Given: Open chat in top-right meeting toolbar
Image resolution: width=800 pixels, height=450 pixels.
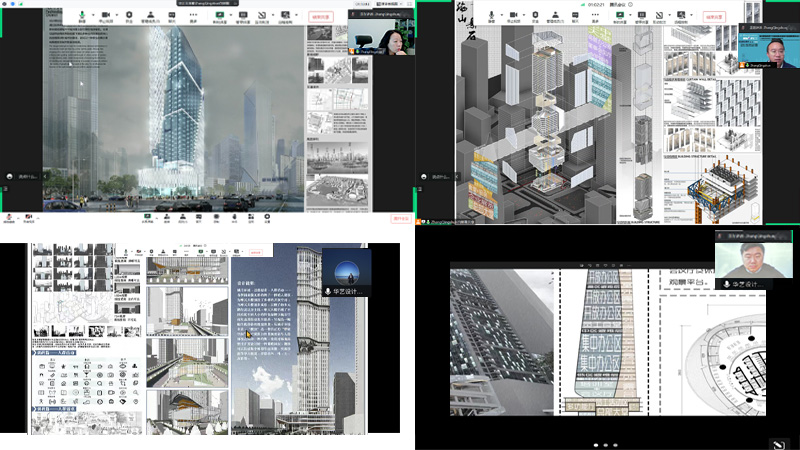Looking at the screenshot, I should click(575, 16).
